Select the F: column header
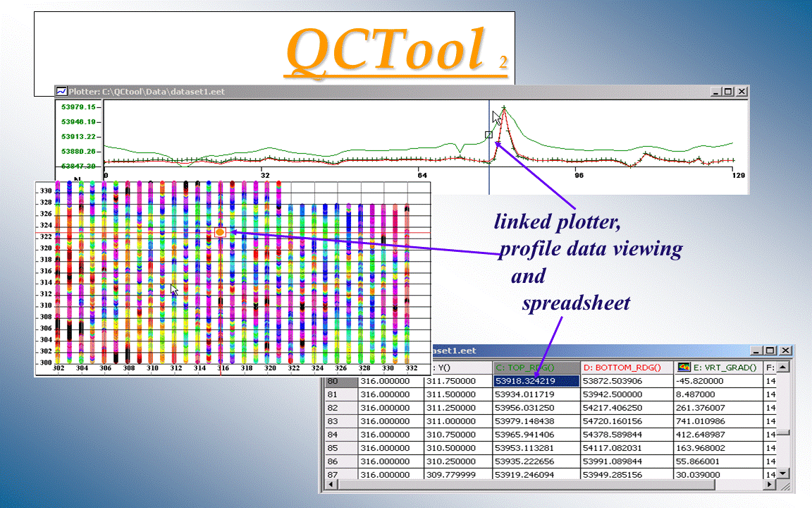The width and height of the screenshot is (812, 508). click(770, 368)
